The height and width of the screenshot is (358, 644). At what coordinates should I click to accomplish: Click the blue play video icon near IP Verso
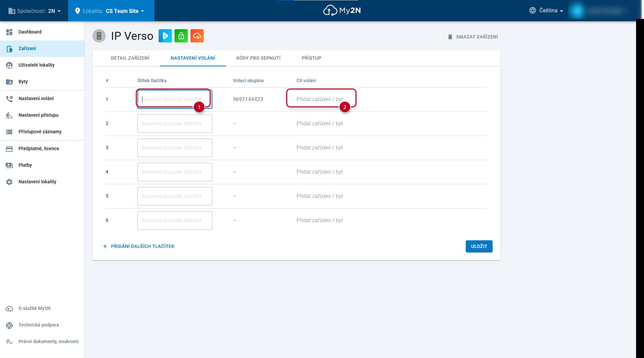pos(165,36)
